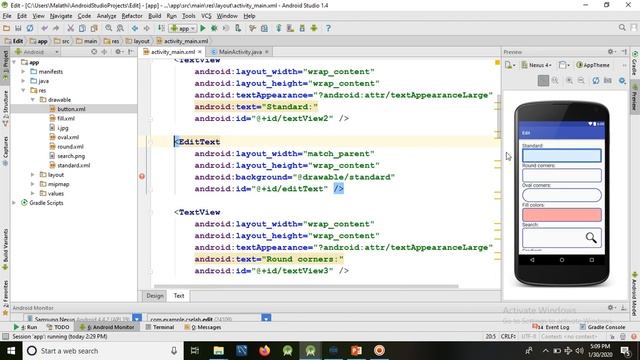Click the Project panel settings gear
Image resolution: width=640 pixels, height=360 pixels.
tap(118, 52)
